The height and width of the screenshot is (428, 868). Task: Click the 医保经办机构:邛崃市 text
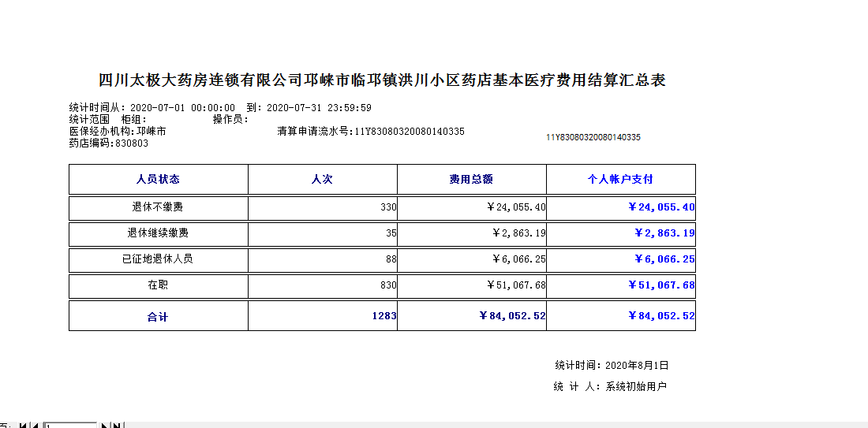coord(118,132)
